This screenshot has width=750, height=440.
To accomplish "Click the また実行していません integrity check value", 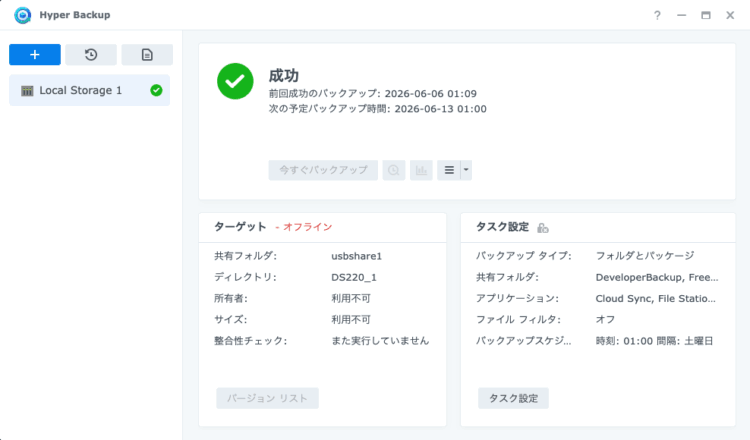I will click(x=380, y=341).
